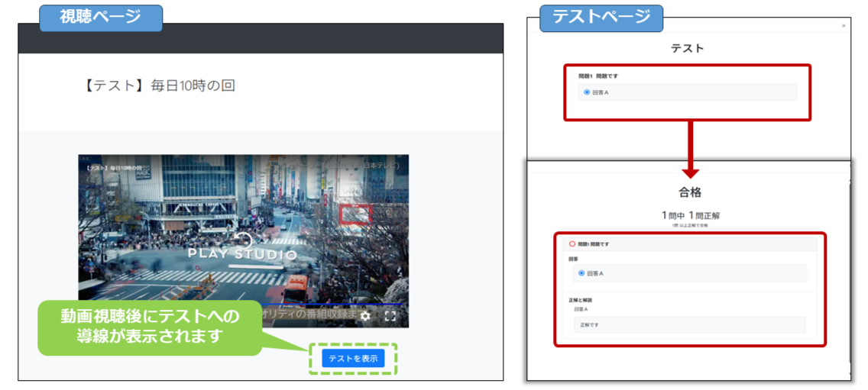The width and height of the screenshot is (868, 390).
Task: Click the replay icon above PLAY STUDIO
Action: pyautogui.click(x=243, y=240)
